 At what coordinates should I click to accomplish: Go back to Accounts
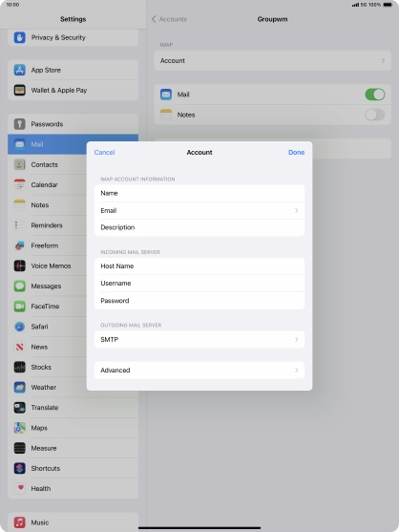pos(169,19)
